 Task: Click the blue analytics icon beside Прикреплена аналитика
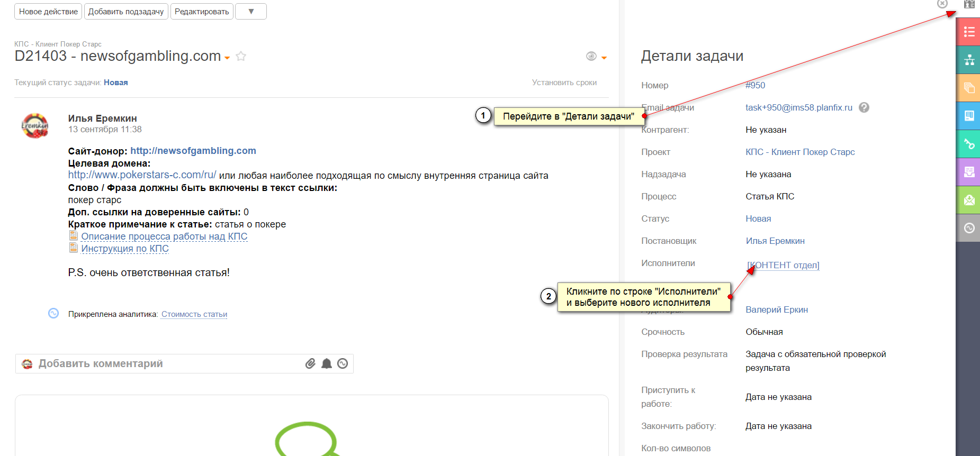coord(53,313)
